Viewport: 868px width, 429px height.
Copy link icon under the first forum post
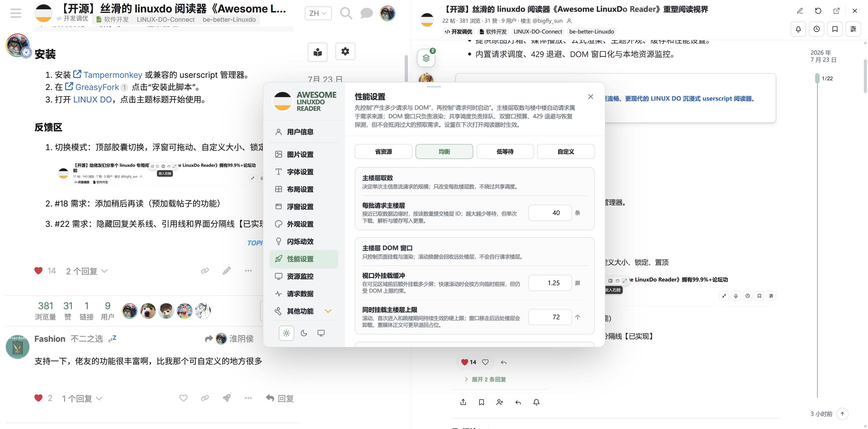[x=205, y=271]
